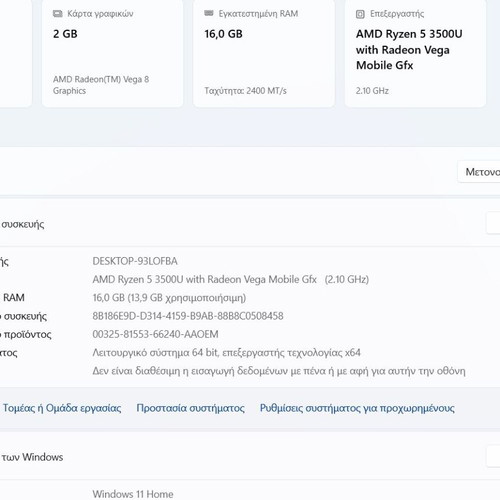This screenshot has width=500, height=500.
Task: Click the Windows 11 Home edition text
Action: (133, 494)
